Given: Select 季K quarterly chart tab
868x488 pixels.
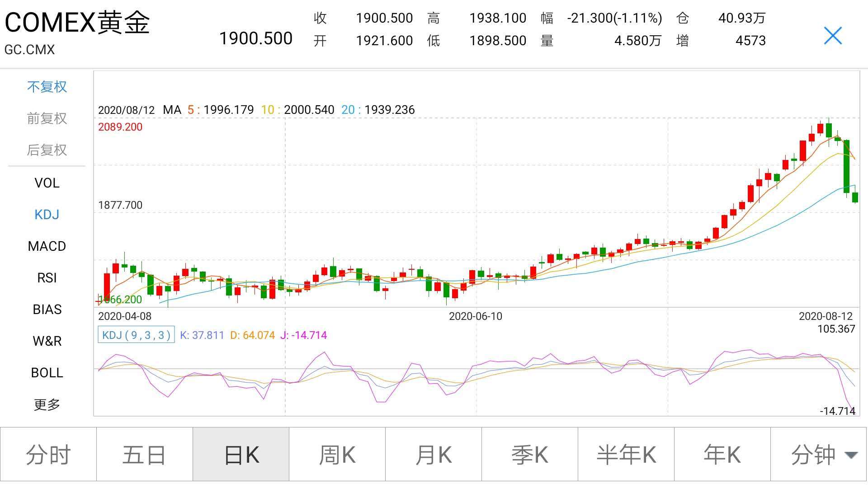Looking at the screenshot, I should [530, 455].
